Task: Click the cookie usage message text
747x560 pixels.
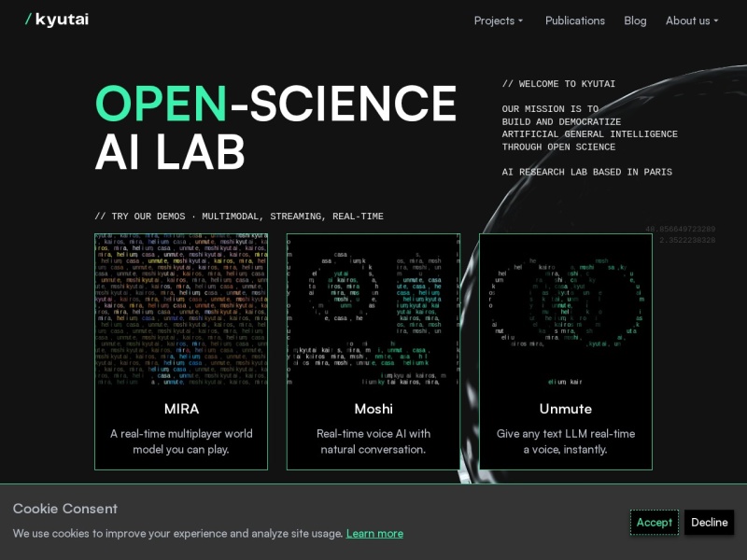Action: (177, 534)
